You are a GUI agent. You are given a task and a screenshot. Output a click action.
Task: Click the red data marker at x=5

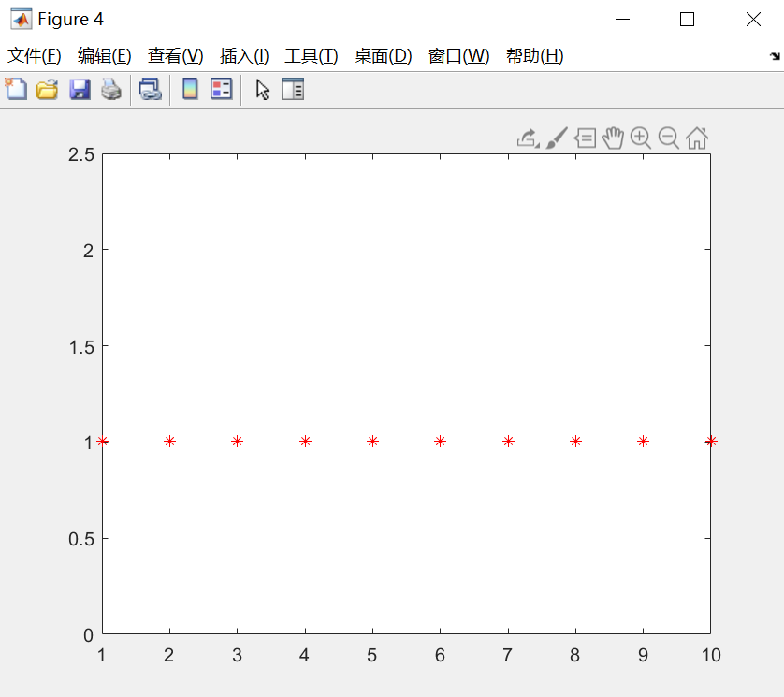coord(372,441)
